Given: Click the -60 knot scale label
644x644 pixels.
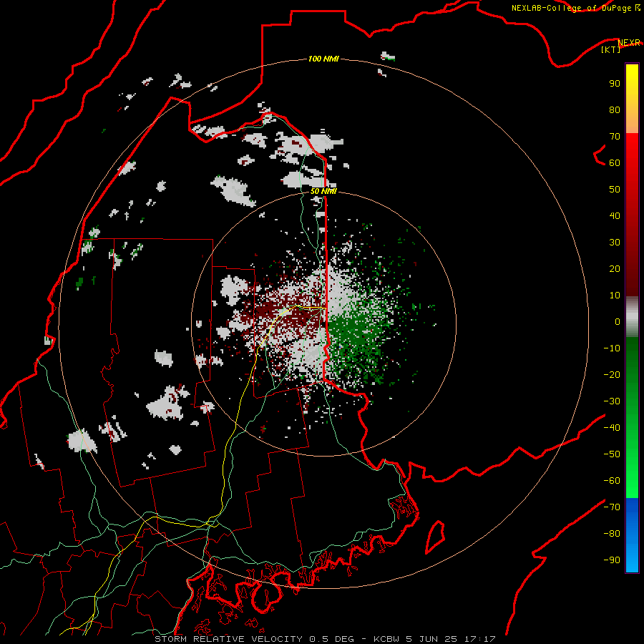Looking at the screenshot, I should [x=612, y=481].
